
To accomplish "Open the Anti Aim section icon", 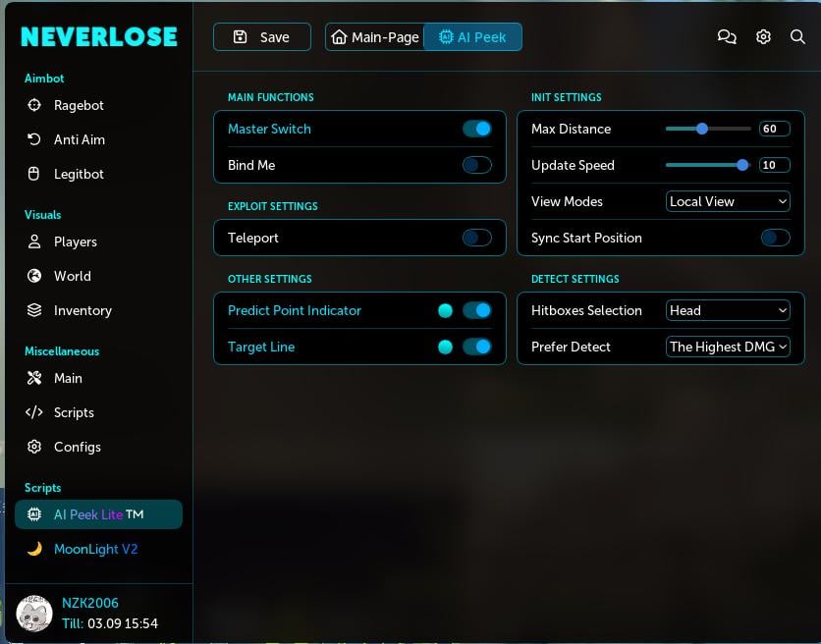I will [32, 139].
